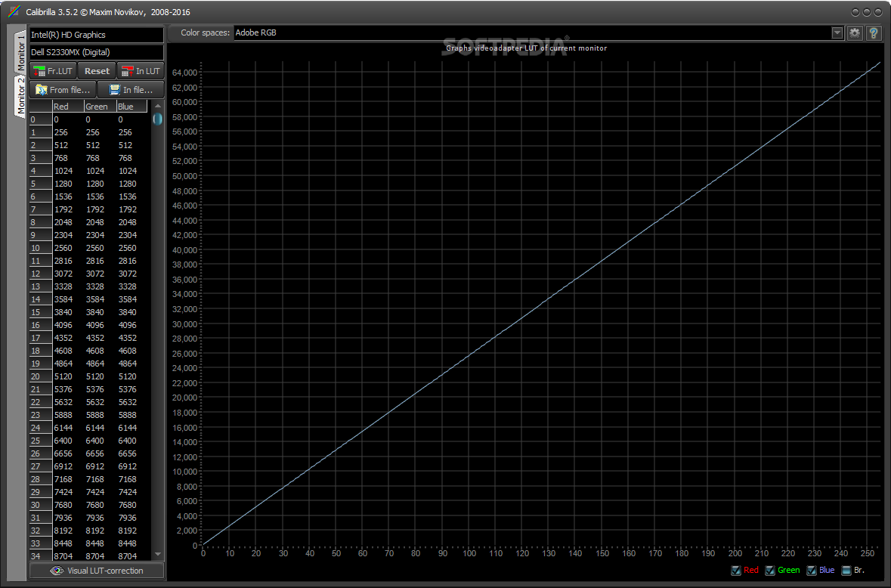Select Blue cell with value 4096
The image size is (891, 588).
131,325
